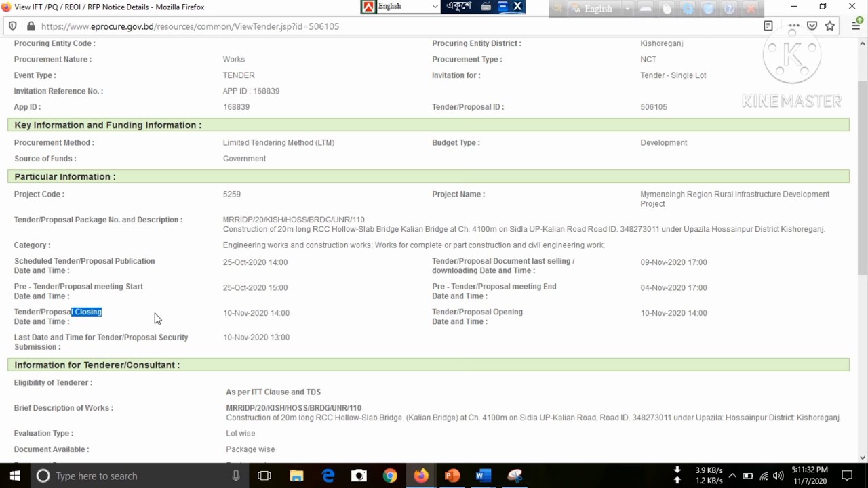Switch to Word on taskbar
This screenshot has width=868, height=488.
[x=484, y=476]
